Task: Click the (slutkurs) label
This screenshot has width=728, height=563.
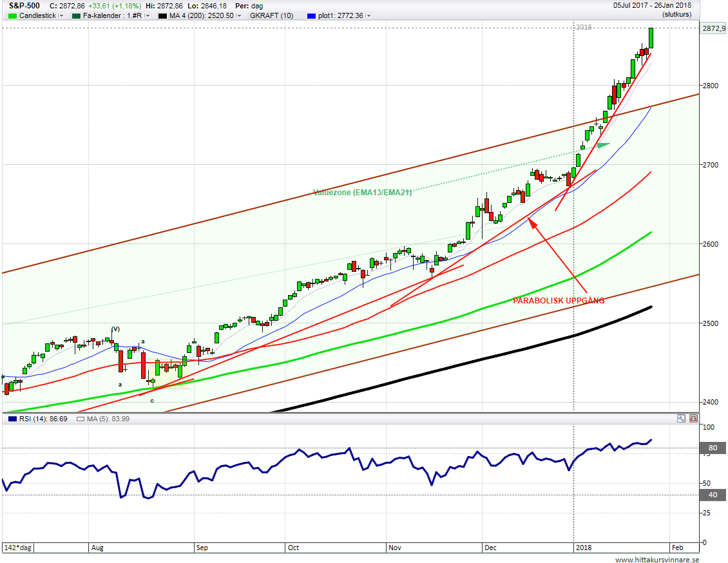Action: click(x=677, y=14)
